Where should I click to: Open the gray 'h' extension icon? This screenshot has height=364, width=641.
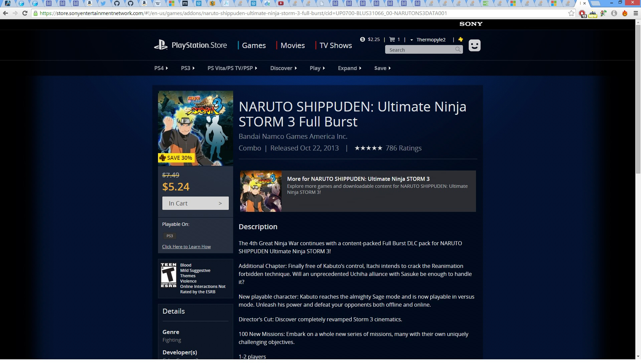pos(614,13)
